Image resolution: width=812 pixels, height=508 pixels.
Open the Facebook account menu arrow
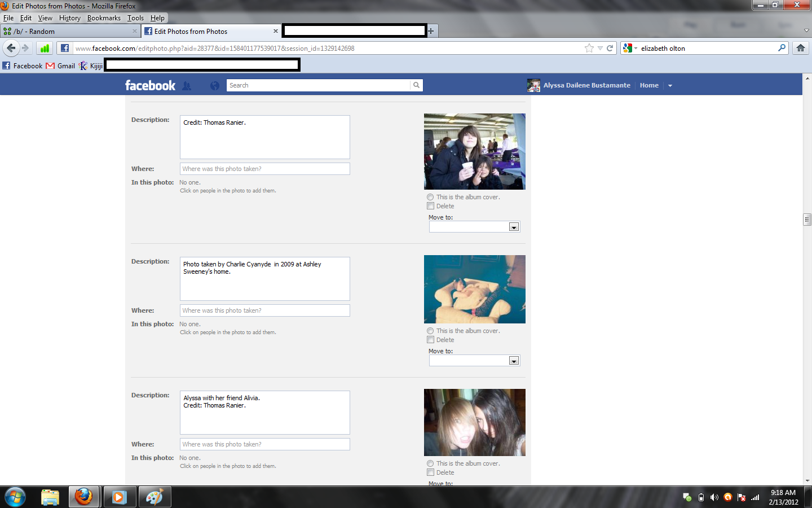[670, 86]
